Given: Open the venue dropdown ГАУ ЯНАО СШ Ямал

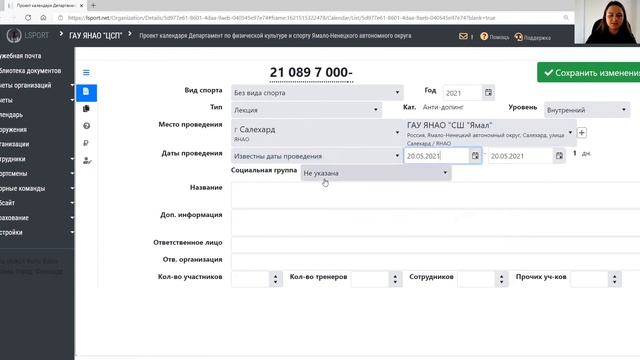Looking at the screenshot, I should pos(490,133).
